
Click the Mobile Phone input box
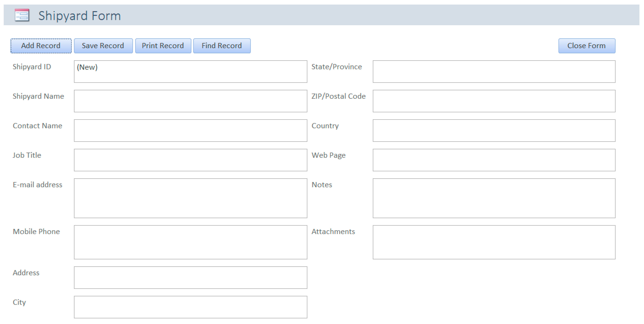(x=190, y=242)
